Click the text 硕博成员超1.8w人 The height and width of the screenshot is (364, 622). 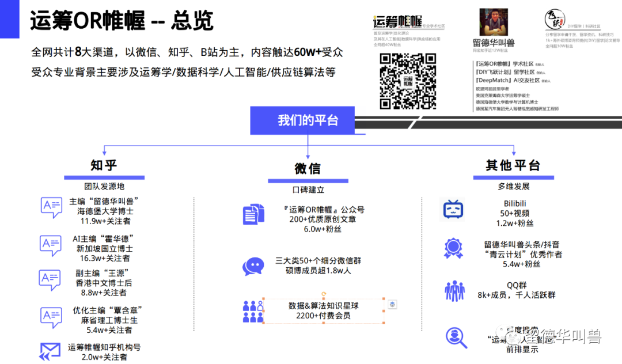(318, 271)
